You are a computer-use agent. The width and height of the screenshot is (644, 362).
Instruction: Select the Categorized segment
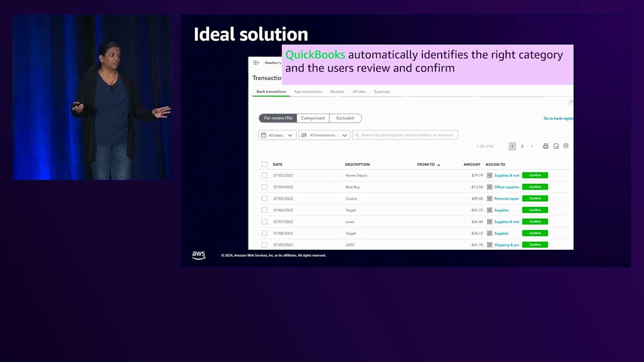[313, 118]
